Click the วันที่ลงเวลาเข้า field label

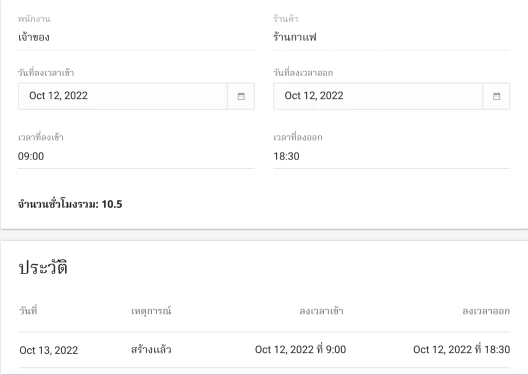[x=46, y=73]
